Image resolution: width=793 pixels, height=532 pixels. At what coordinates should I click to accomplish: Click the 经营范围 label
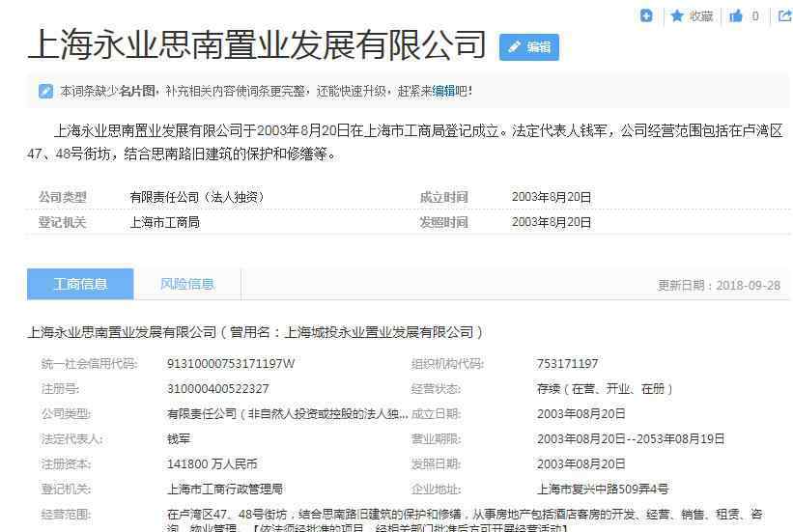pos(66,515)
